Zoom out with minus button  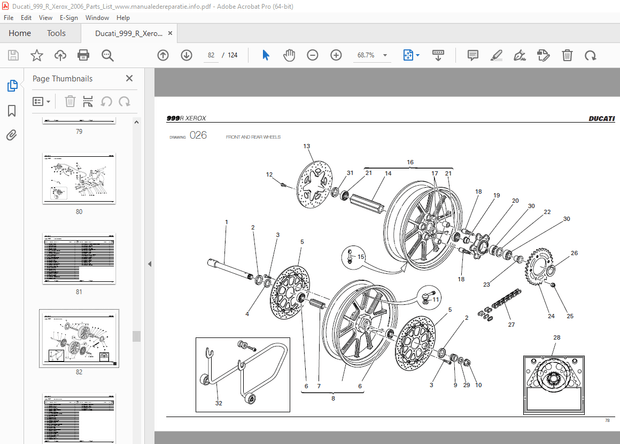[x=312, y=55]
